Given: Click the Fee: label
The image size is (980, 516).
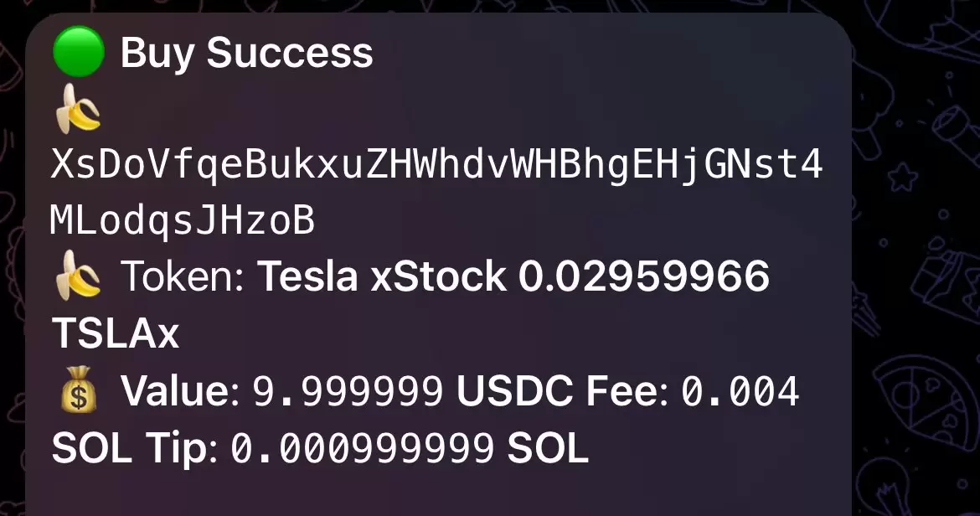Looking at the screenshot, I should click(x=627, y=391).
